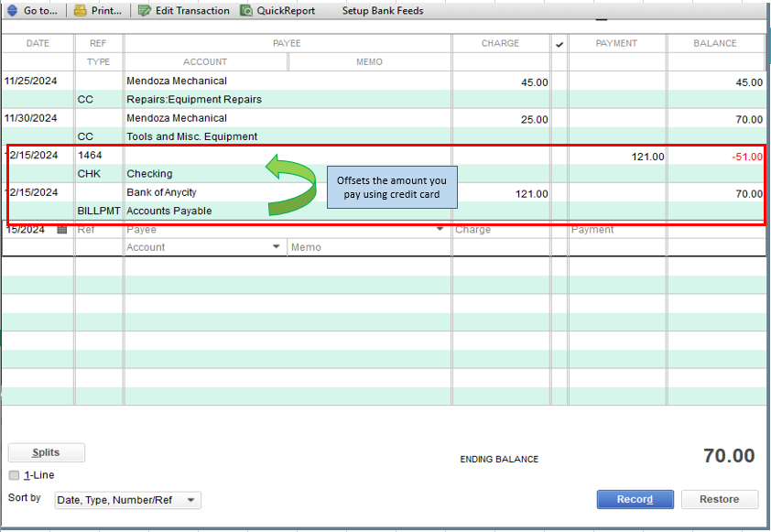Click the 121.00 payment amount
This screenshot has width=771, height=532.
click(647, 157)
